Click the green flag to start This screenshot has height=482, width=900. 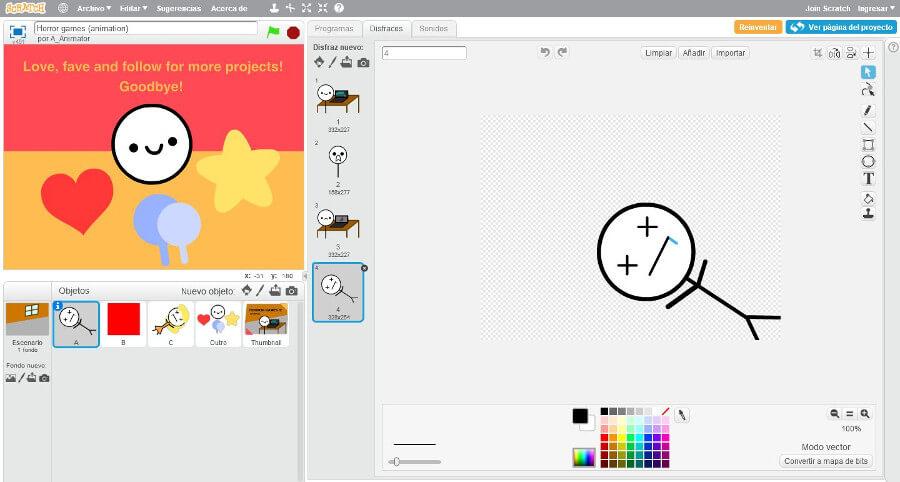coord(273,32)
